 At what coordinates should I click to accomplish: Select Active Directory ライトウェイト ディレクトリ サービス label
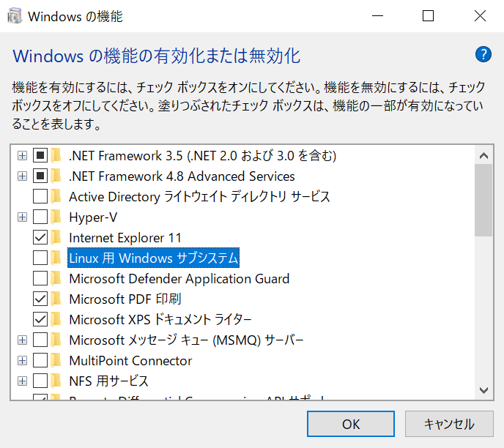[x=199, y=197]
